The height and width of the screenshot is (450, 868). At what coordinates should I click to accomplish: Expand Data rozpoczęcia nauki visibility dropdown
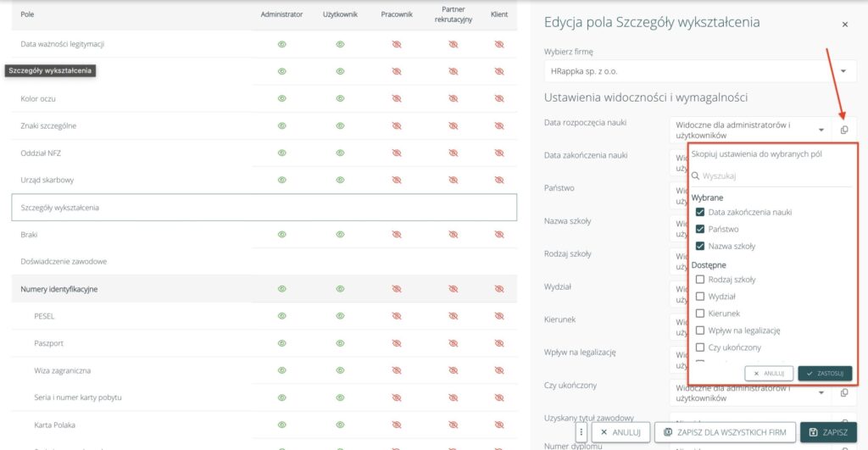[x=821, y=130]
